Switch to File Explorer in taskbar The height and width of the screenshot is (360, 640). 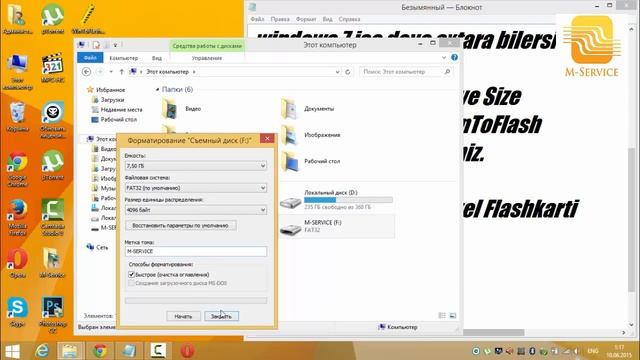click(x=70, y=351)
